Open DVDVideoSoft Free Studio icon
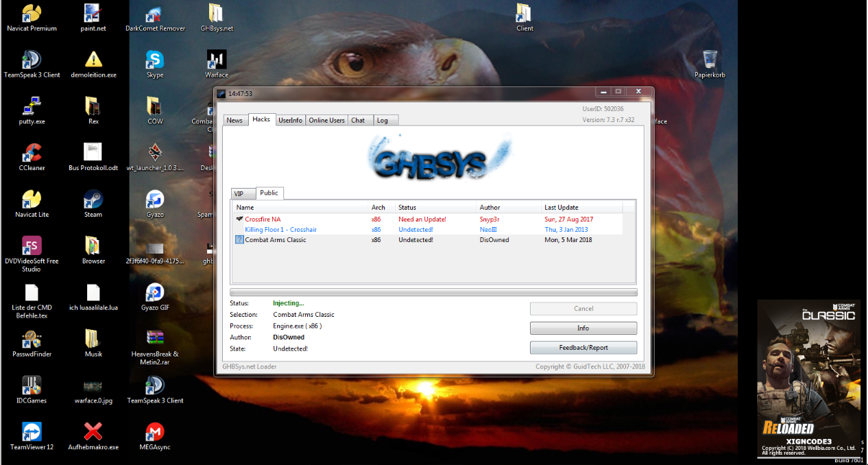The image size is (868, 465). point(32,254)
